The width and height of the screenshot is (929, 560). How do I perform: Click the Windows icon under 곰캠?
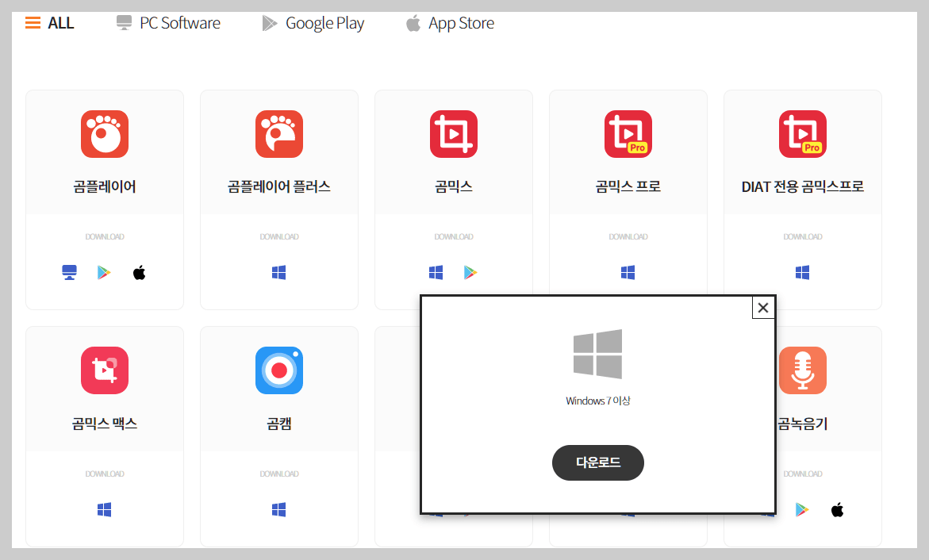point(279,509)
